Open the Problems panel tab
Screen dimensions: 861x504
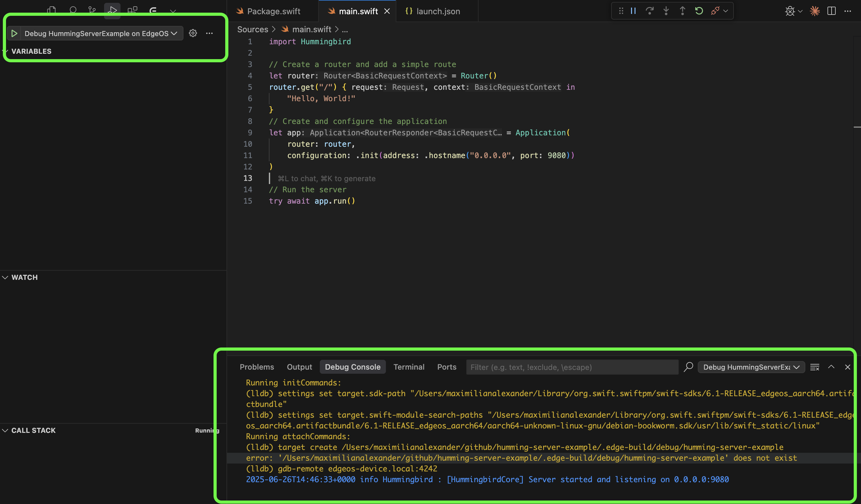pos(257,367)
